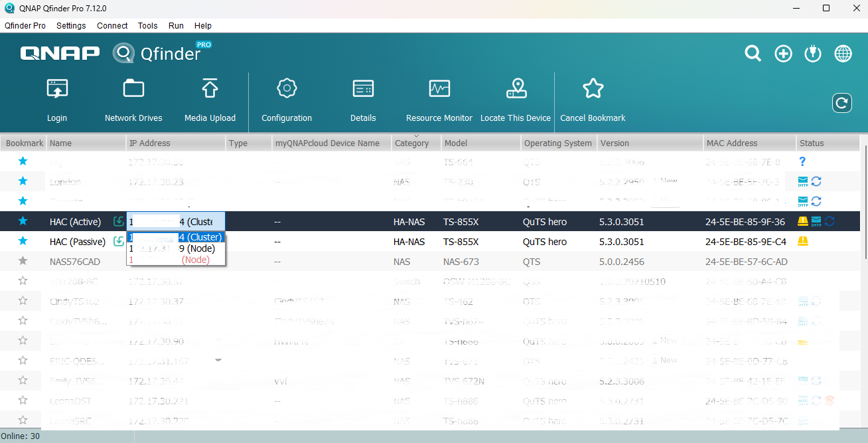
Task: Toggle bookmark star for HAC (Active)
Action: point(23,221)
